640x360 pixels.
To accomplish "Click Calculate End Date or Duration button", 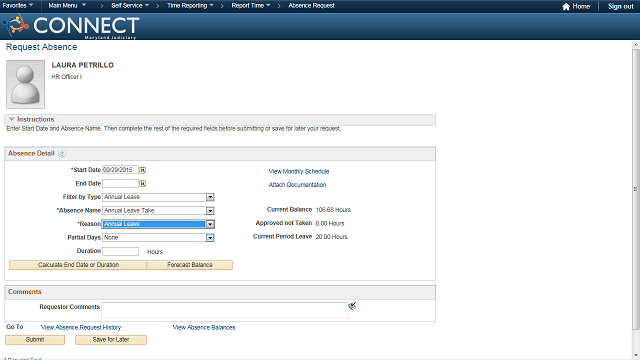I will (78, 265).
